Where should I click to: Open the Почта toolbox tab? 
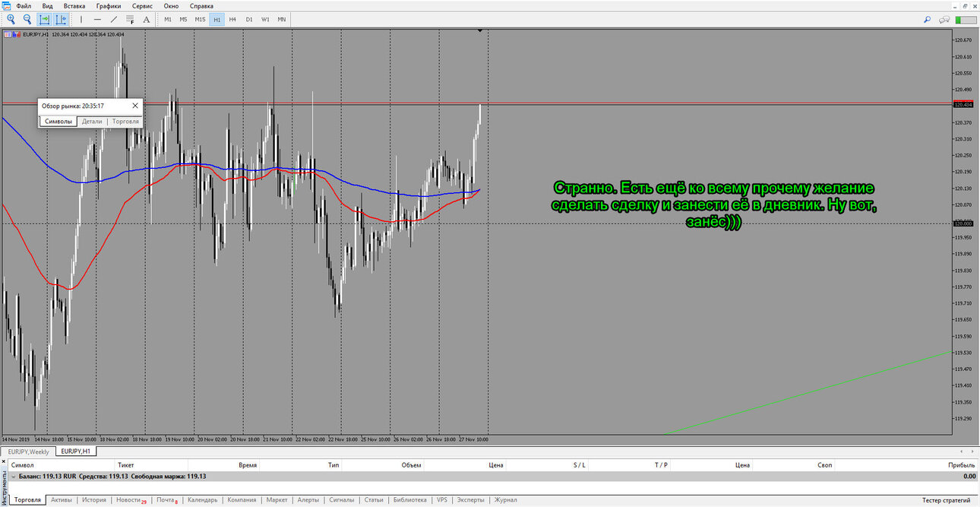pos(167,500)
